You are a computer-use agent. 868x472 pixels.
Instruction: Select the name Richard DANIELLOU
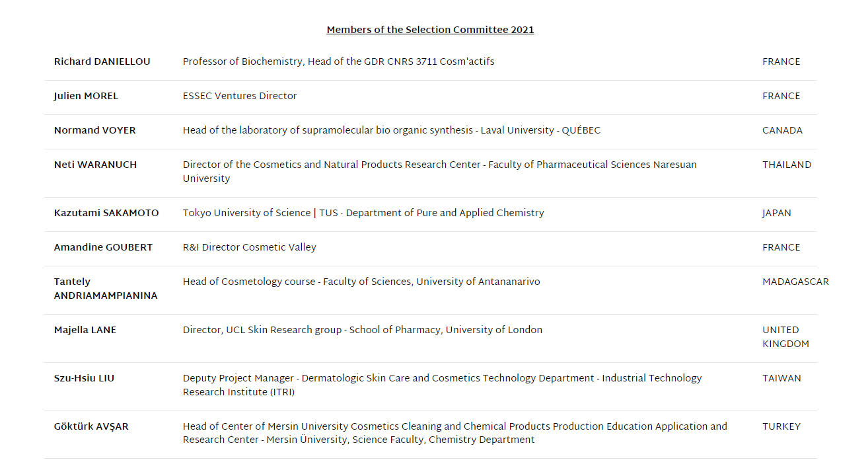pos(102,61)
